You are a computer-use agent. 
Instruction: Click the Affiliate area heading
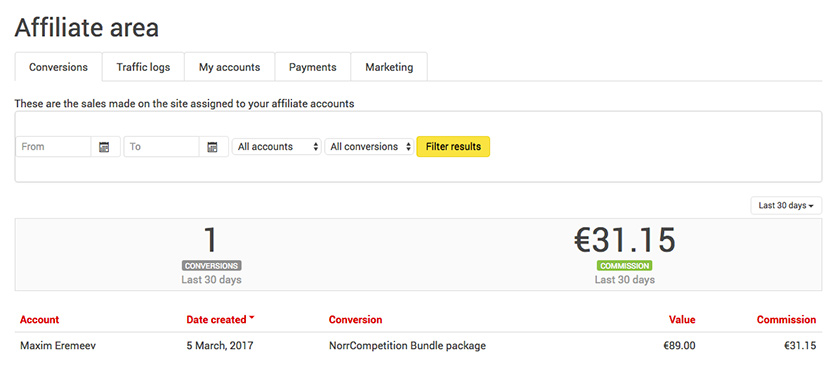(86, 27)
